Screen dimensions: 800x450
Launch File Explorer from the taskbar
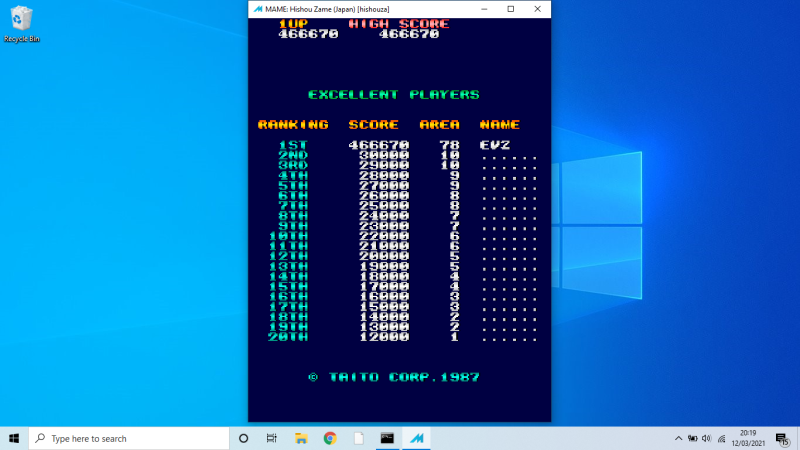point(301,438)
